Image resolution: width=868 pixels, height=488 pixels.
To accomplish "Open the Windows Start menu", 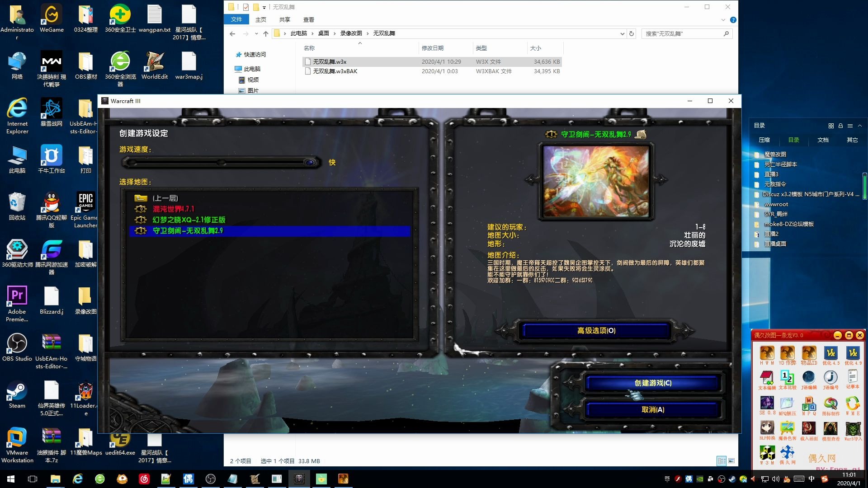I will pos(11,479).
